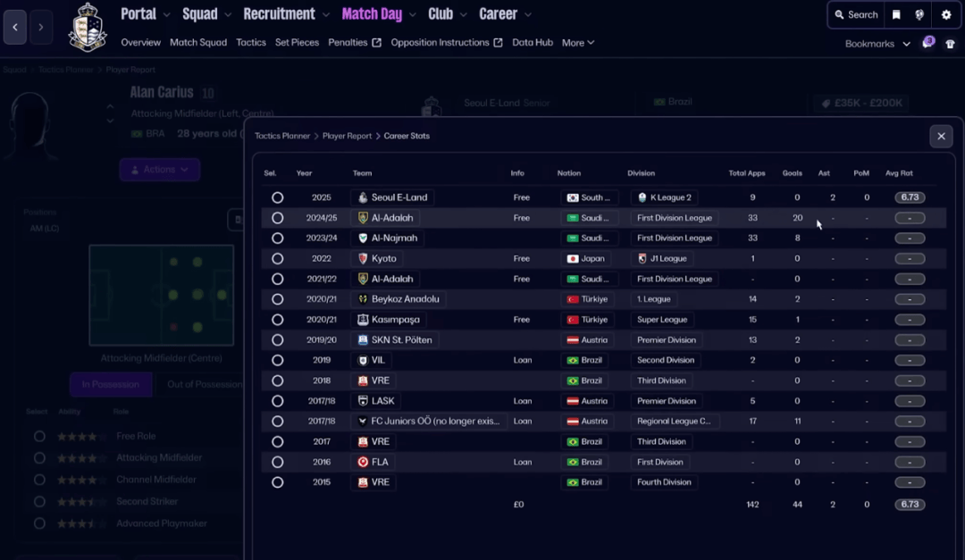This screenshot has width=965, height=560.
Task: Click the globe world icon
Action: [x=919, y=14]
